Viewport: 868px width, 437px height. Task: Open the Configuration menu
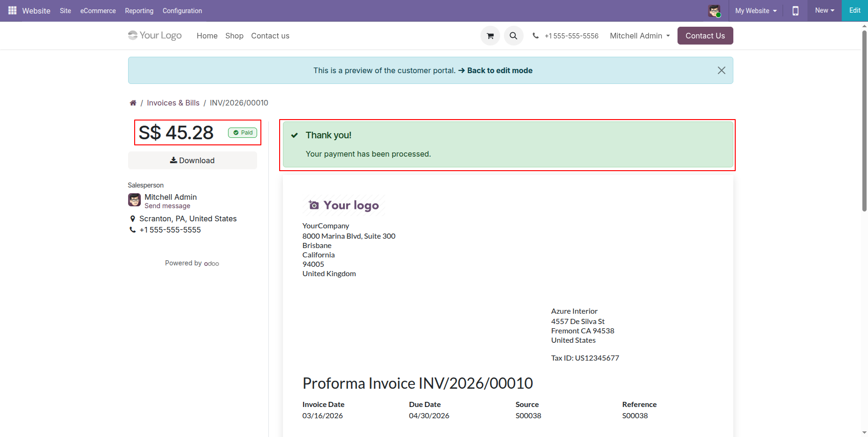[x=182, y=11]
